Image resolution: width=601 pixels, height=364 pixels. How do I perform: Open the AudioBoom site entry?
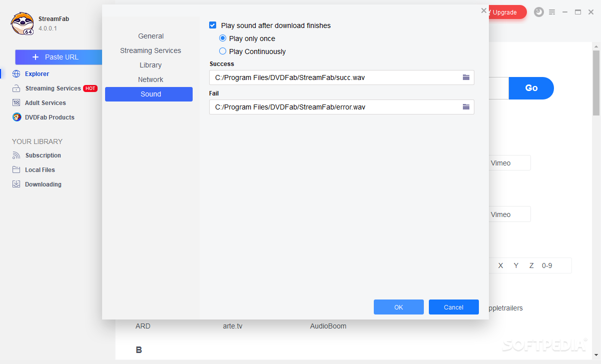328,326
